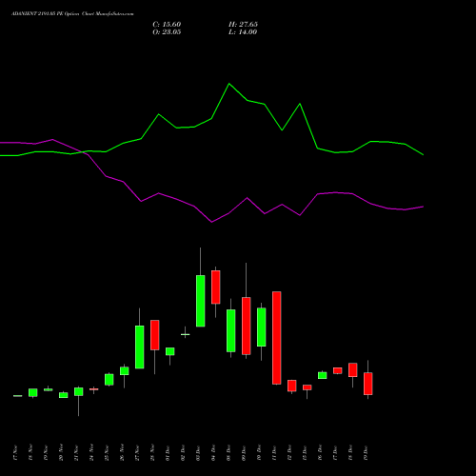Select the green candle on 10 Dec
The height and width of the screenshot is (476, 476).
tap(262, 327)
